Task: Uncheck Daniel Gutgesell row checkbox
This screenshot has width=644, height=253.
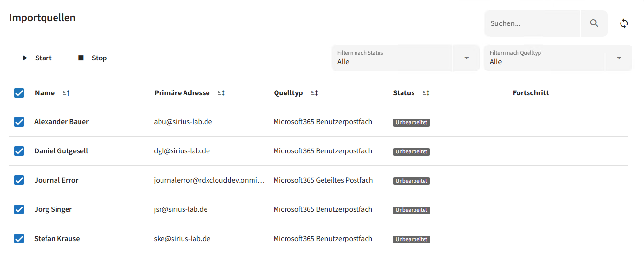Action: point(19,151)
